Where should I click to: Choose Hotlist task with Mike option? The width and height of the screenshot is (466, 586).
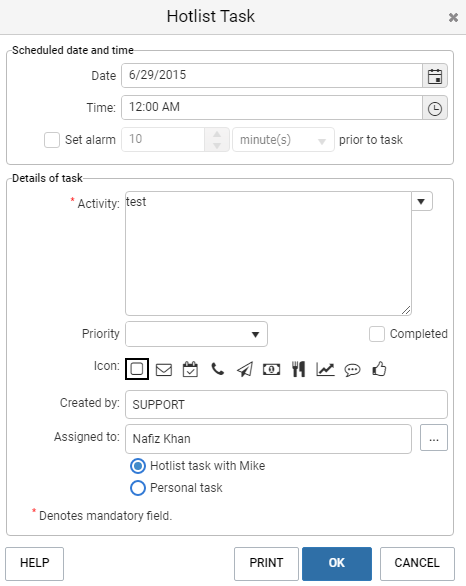(x=138, y=466)
